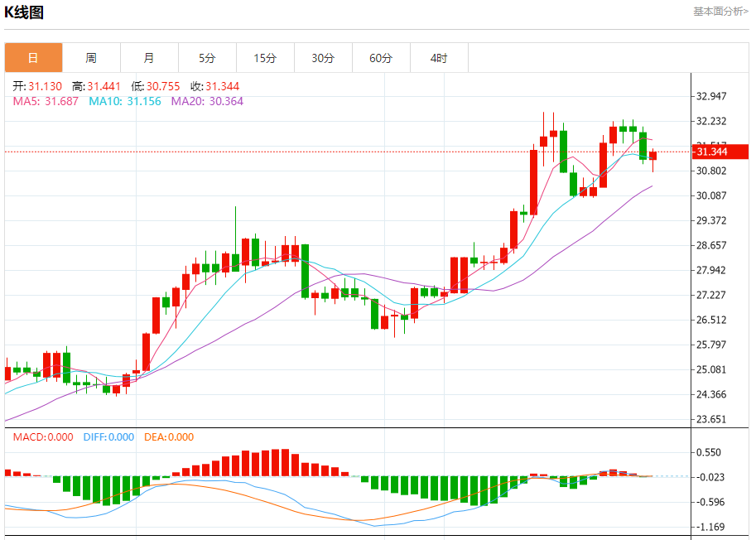Select the 15分 interval tab
The image size is (756, 540).
(265, 58)
